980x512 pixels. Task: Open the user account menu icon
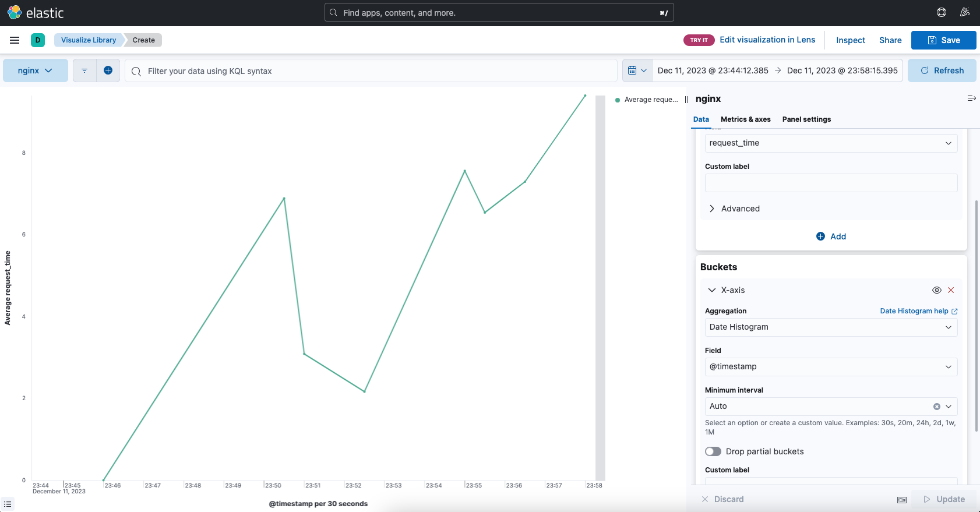965,12
